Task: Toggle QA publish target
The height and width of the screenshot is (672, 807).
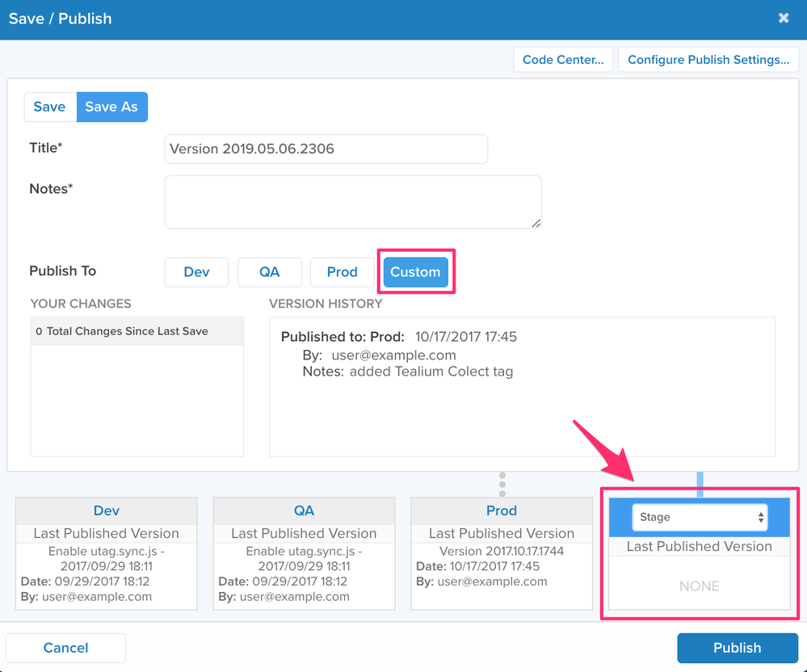Action: pyautogui.click(x=270, y=272)
